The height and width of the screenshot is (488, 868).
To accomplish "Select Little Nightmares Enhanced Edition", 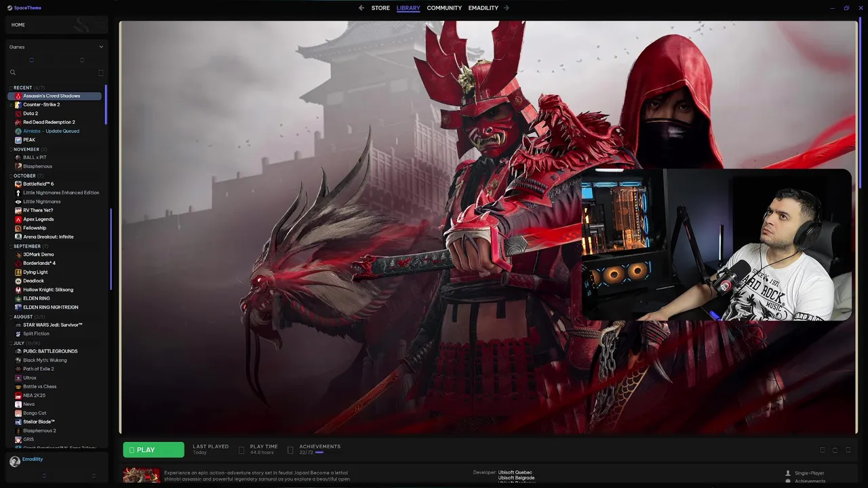I will pyautogui.click(x=61, y=193).
